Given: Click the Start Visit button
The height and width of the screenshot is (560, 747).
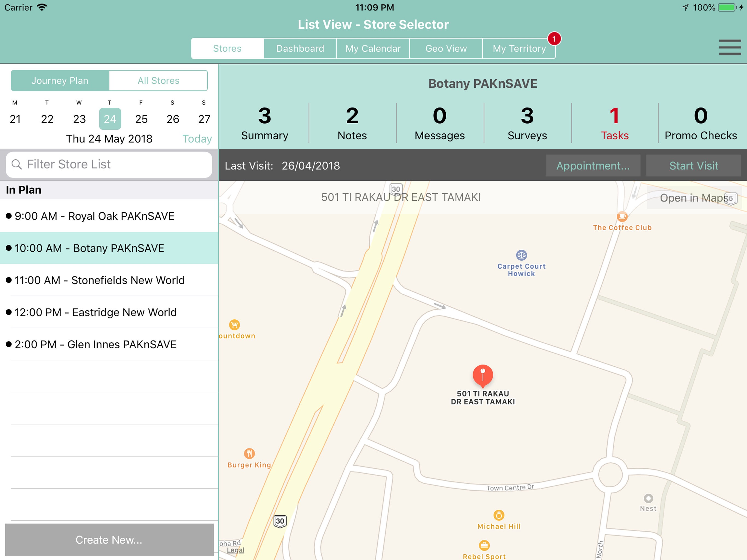Looking at the screenshot, I should click(x=693, y=165).
